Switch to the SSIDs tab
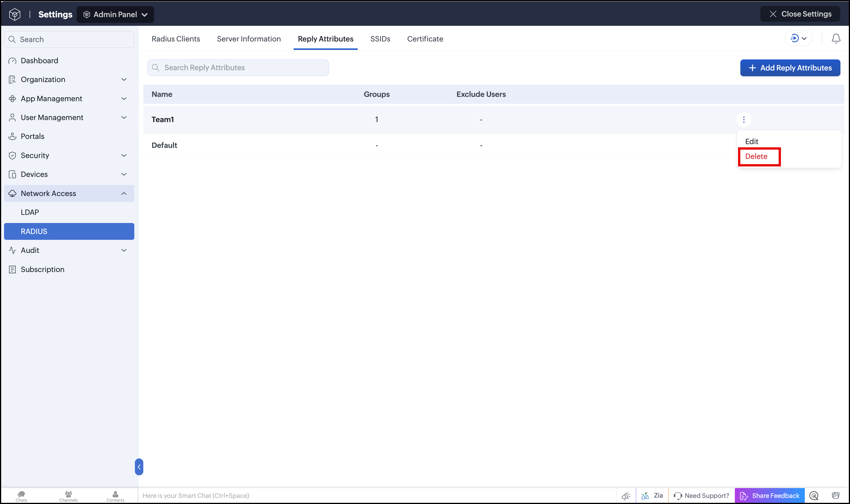 tap(380, 39)
